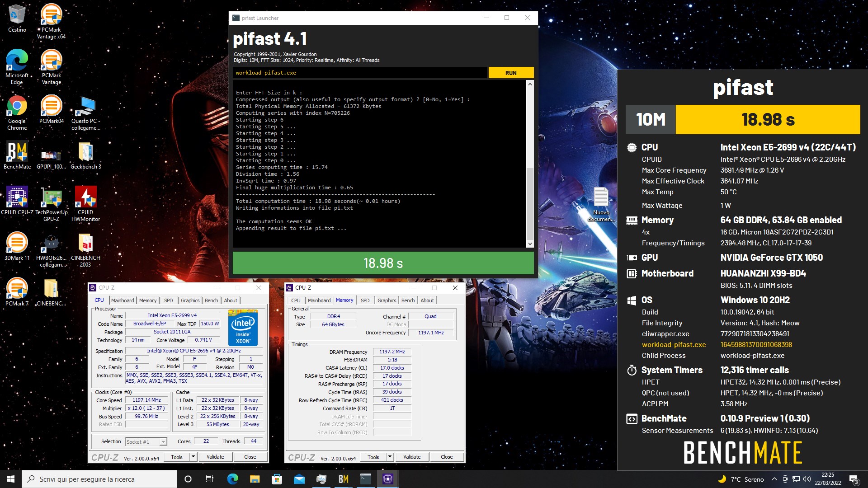Open Mail app from taskbar
The width and height of the screenshot is (868, 488).
(x=299, y=479)
